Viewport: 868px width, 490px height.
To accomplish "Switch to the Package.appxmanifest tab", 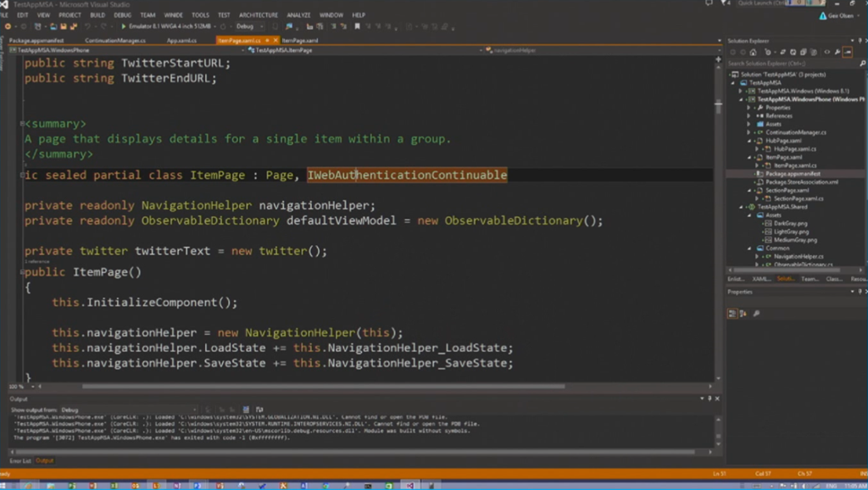I will click(36, 41).
